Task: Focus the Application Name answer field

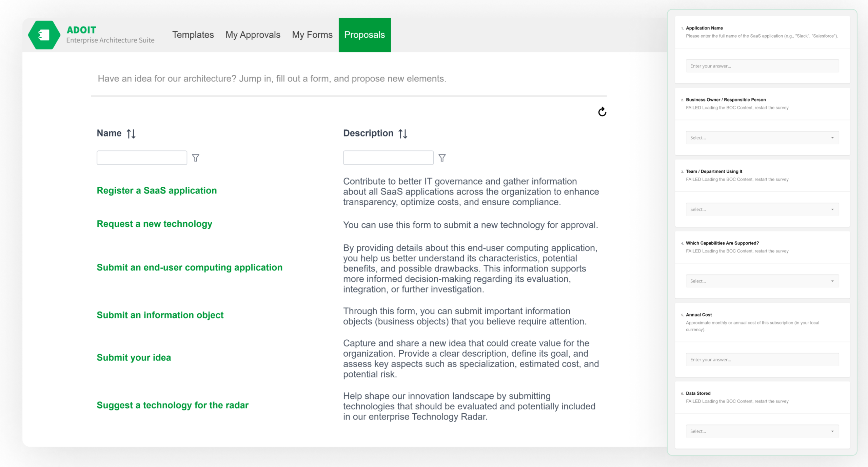Action: click(x=762, y=66)
